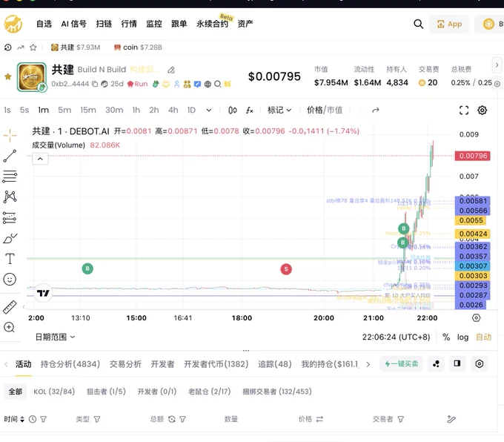Open chart settings gear icon

coord(483,110)
